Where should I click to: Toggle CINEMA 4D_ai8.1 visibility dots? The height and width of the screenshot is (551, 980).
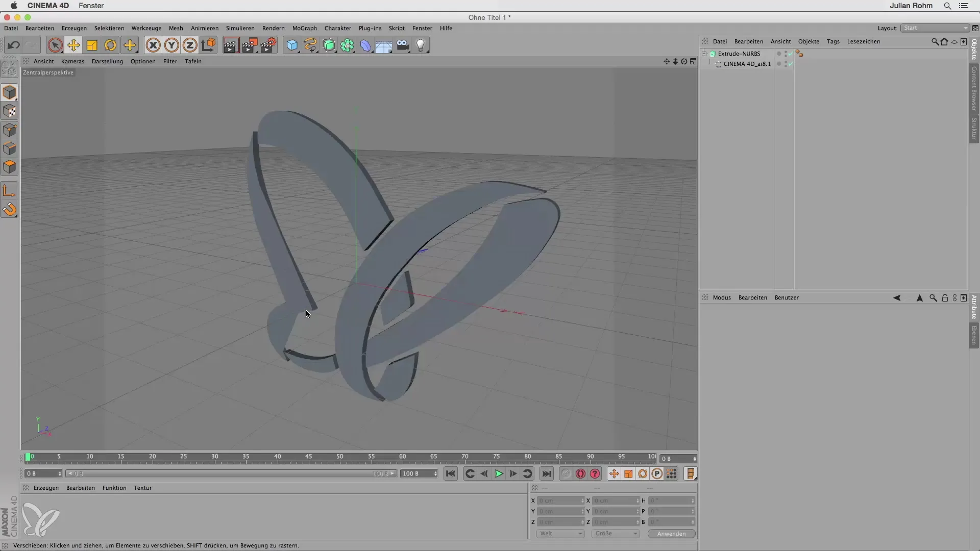point(785,64)
